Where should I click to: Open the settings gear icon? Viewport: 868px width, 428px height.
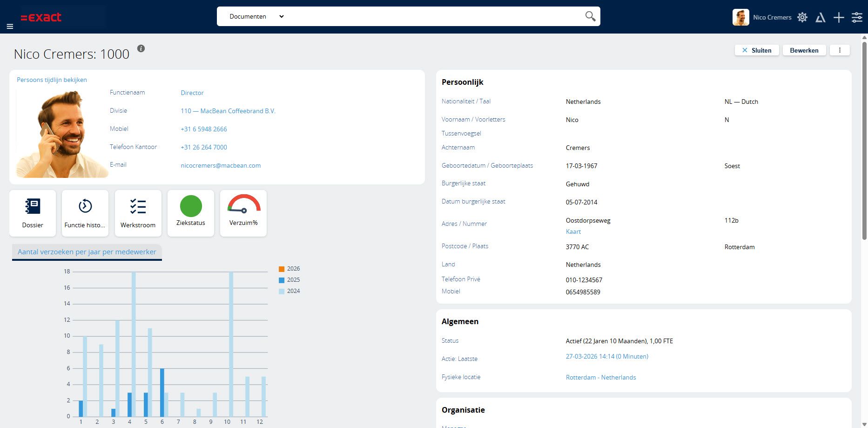[x=802, y=17]
